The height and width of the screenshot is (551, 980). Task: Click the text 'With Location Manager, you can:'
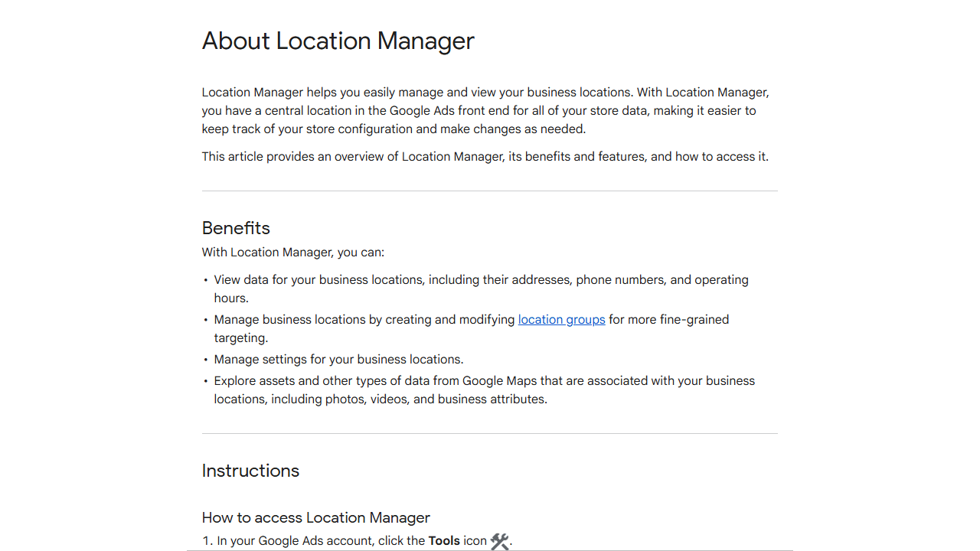coord(293,252)
